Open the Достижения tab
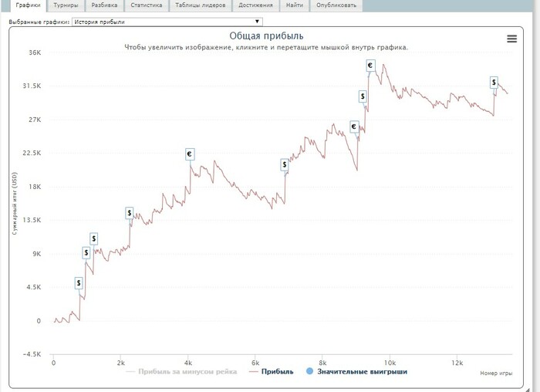Screen dimensions: 540x392 255,5
